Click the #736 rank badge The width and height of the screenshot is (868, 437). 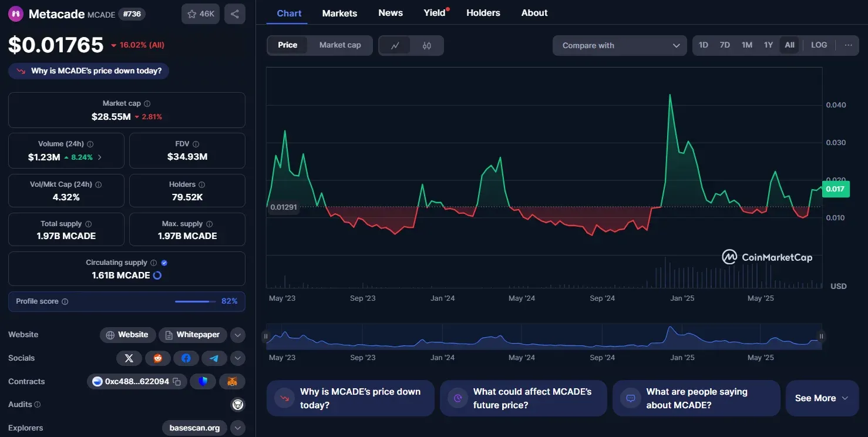(x=132, y=14)
